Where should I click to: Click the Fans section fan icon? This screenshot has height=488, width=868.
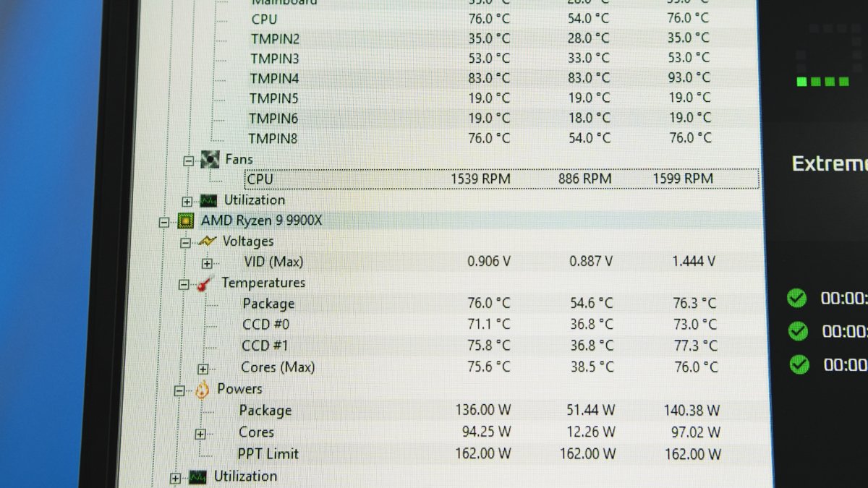pyautogui.click(x=210, y=159)
